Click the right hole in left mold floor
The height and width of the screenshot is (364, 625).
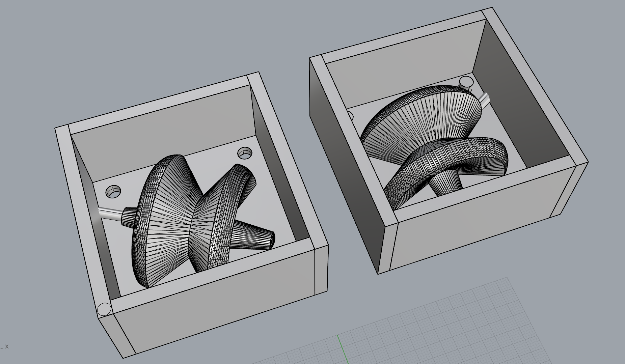[x=245, y=153]
